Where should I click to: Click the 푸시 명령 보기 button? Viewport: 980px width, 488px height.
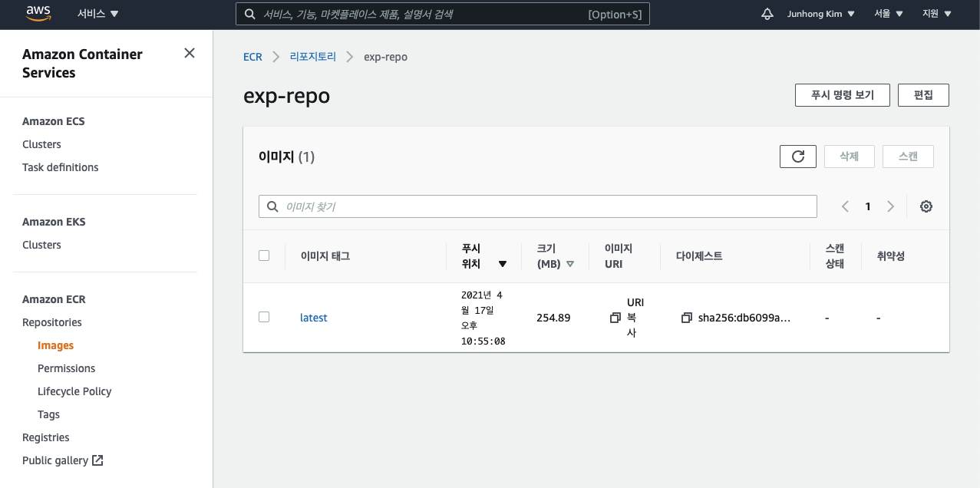[843, 95]
